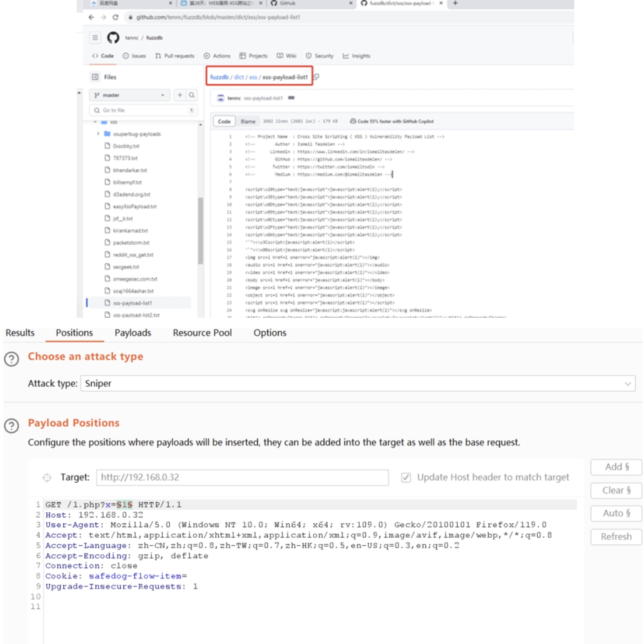Image resolution: width=644 pixels, height=644 pixels.
Task: Open the master branch dropdown
Action: (x=129, y=95)
